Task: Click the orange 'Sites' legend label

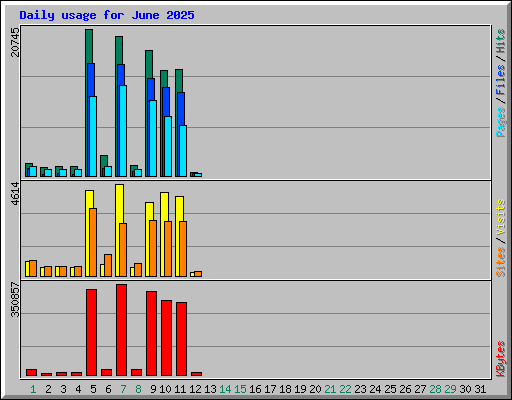Action: click(x=501, y=262)
